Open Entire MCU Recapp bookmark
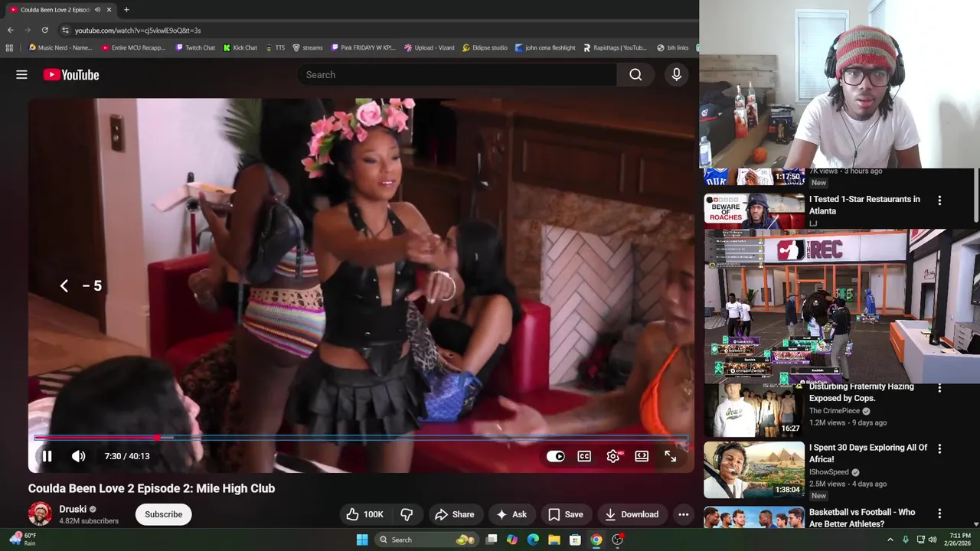Screen dimensions: 980x551 pos(133,47)
